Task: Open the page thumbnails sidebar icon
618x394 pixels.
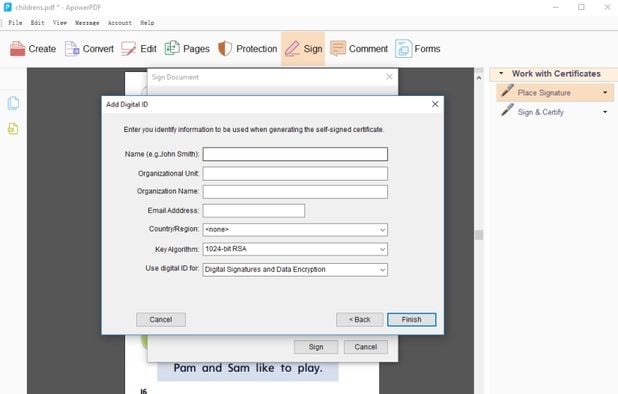Action: coord(13,103)
